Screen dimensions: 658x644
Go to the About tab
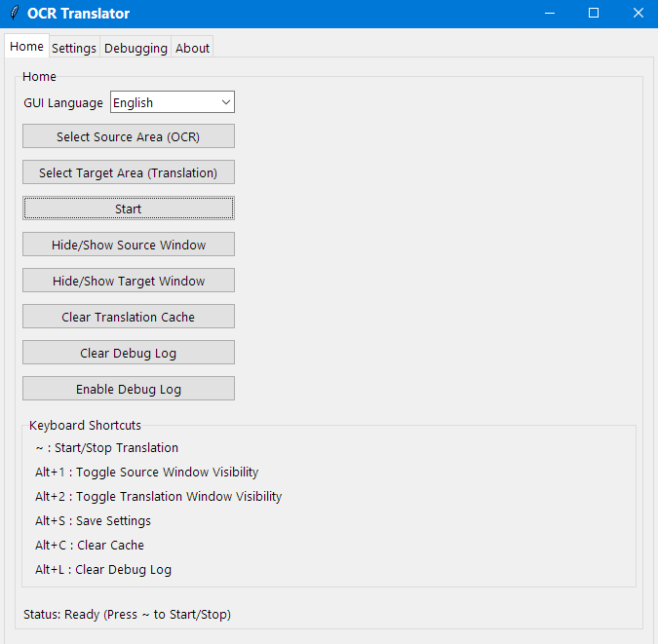[192, 48]
